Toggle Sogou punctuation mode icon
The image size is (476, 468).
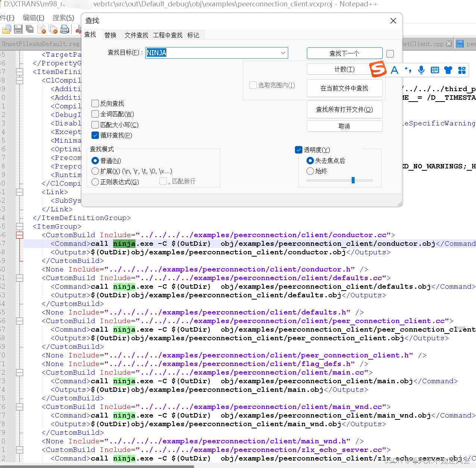[408, 70]
